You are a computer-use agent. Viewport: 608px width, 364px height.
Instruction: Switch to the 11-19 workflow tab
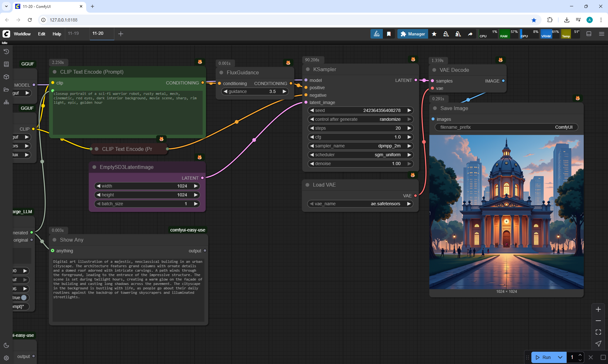tap(73, 33)
